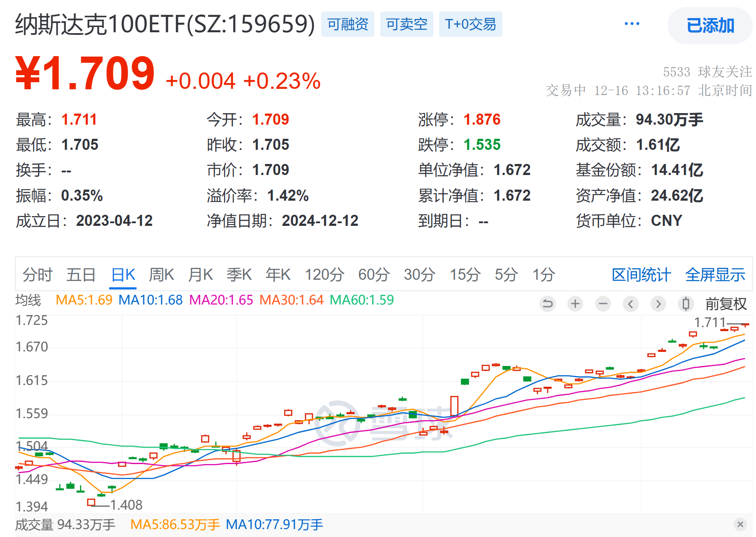Zoom out the K-line chart with minus icon
The image size is (756, 537).
pyautogui.click(x=603, y=304)
